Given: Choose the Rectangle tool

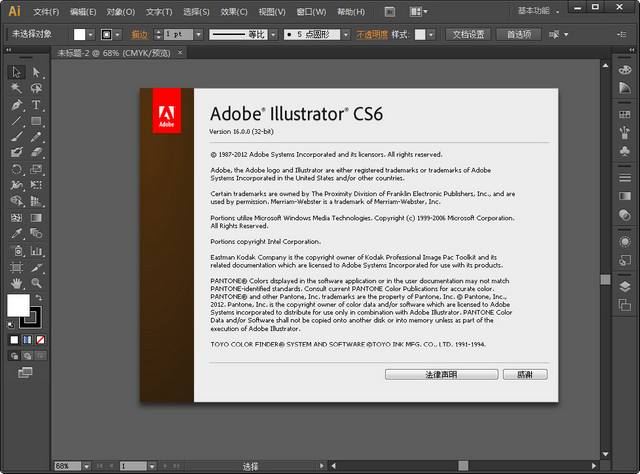Looking at the screenshot, I should coord(36,121).
